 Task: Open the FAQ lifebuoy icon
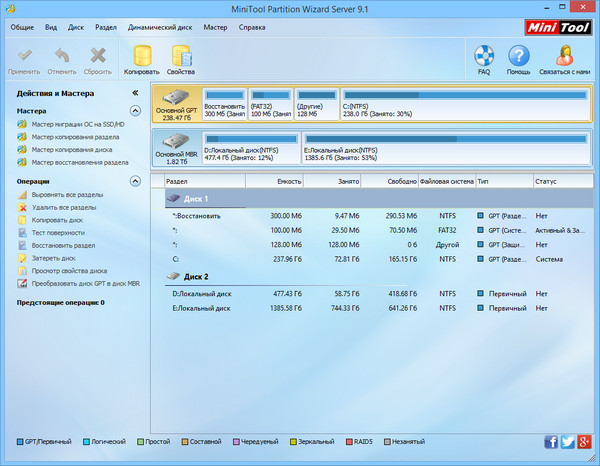[484, 56]
